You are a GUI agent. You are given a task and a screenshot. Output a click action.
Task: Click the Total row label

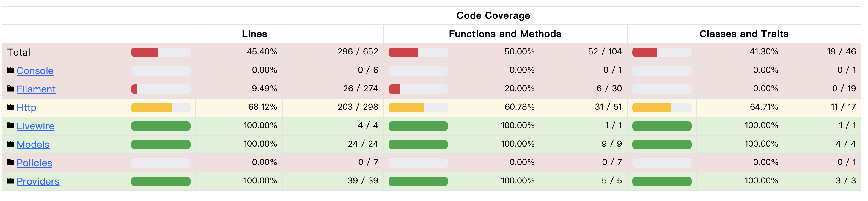coord(19,52)
